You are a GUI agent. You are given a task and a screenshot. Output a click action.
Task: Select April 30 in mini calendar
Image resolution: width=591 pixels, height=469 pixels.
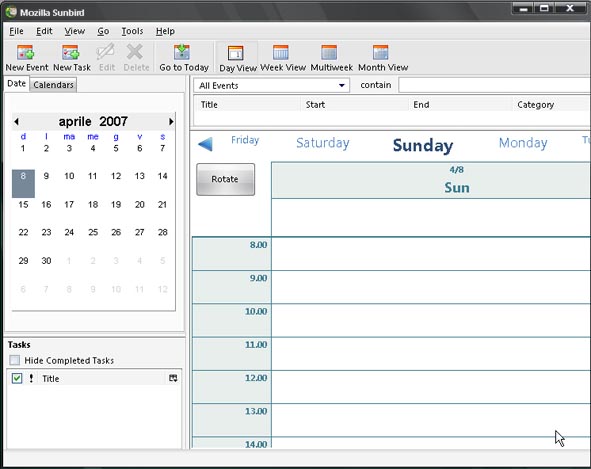pyautogui.click(x=46, y=261)
